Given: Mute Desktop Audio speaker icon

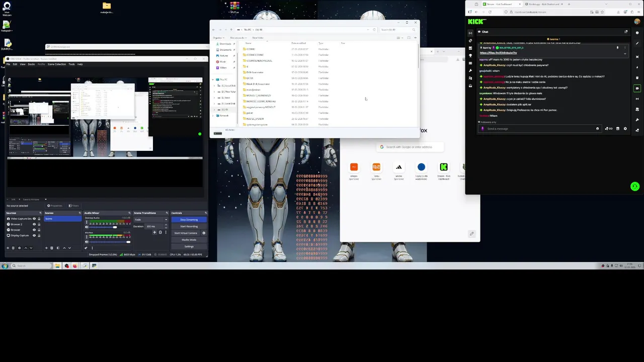Looking at the screenshot, I should pyautogui.click(x=87, y=227).
